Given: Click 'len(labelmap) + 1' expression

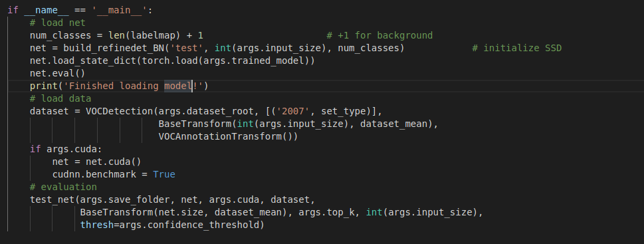Looking at the screenshot, I should tap(156, 36).
